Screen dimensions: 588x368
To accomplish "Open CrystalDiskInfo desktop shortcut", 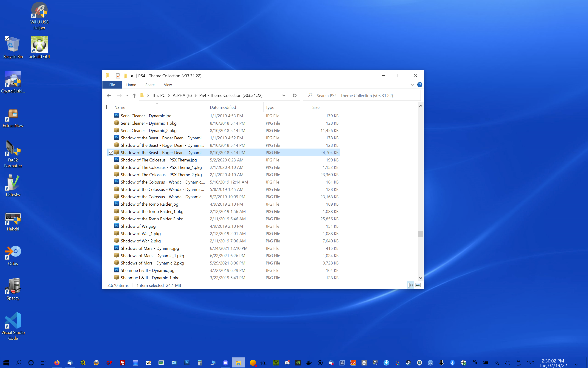I will (13, 82).
